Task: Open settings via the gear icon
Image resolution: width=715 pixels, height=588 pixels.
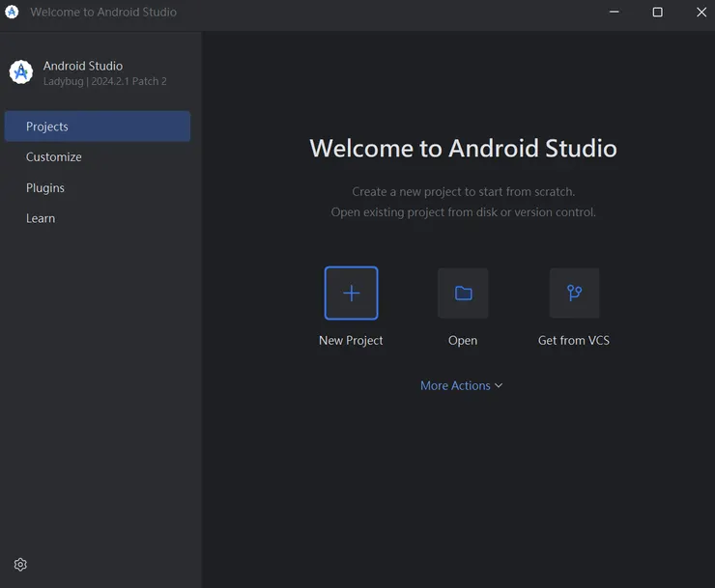Action: [x=20, y=565]
